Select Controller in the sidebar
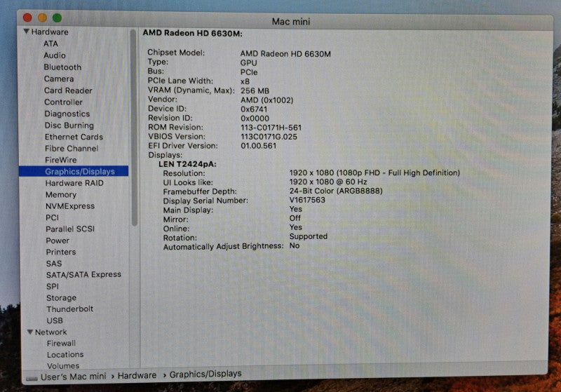Screen dimensions: 561x392 click(63, 102)
